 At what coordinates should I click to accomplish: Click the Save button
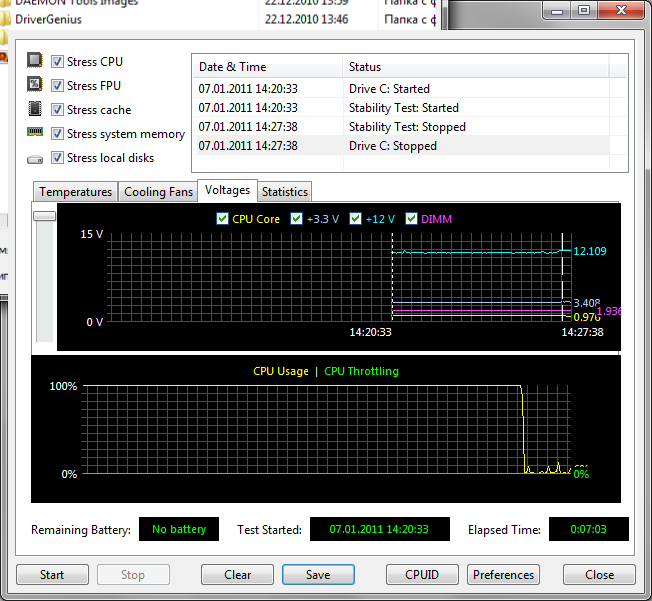point(318,574)
